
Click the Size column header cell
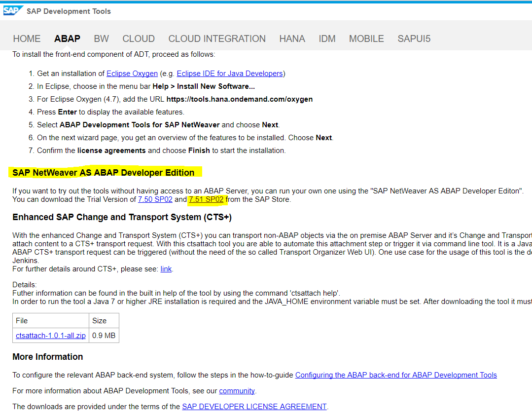104,321
